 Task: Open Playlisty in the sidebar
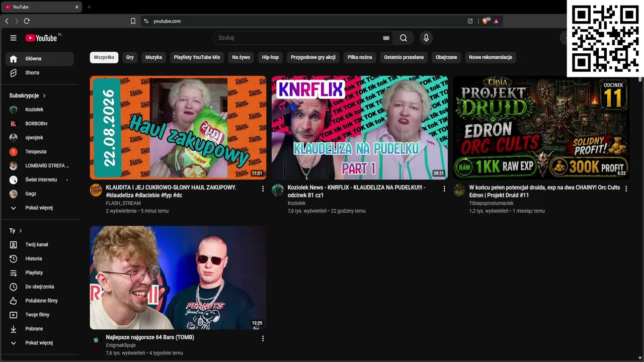pyautogui.click(x=40, y=273)
